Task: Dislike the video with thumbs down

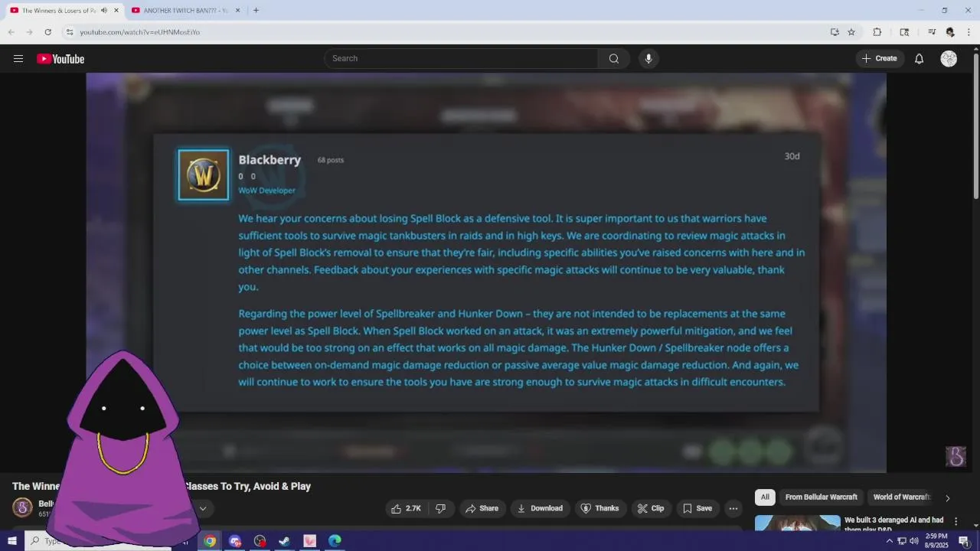Action: click(441, 508)
